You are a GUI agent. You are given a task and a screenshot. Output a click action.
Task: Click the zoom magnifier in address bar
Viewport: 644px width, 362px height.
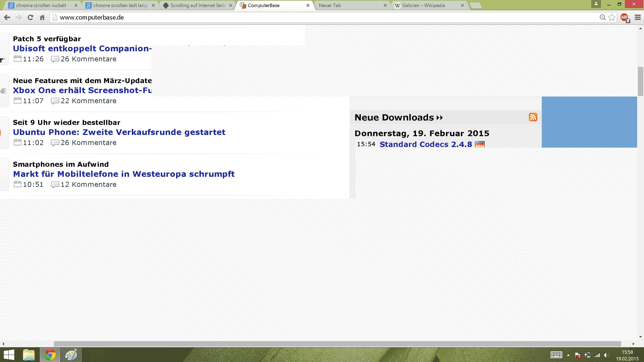(x=603, y=17)
